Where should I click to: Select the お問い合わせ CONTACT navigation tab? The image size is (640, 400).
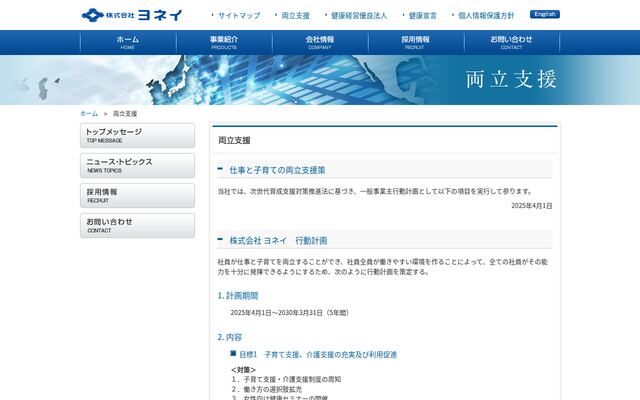[511, 42]
